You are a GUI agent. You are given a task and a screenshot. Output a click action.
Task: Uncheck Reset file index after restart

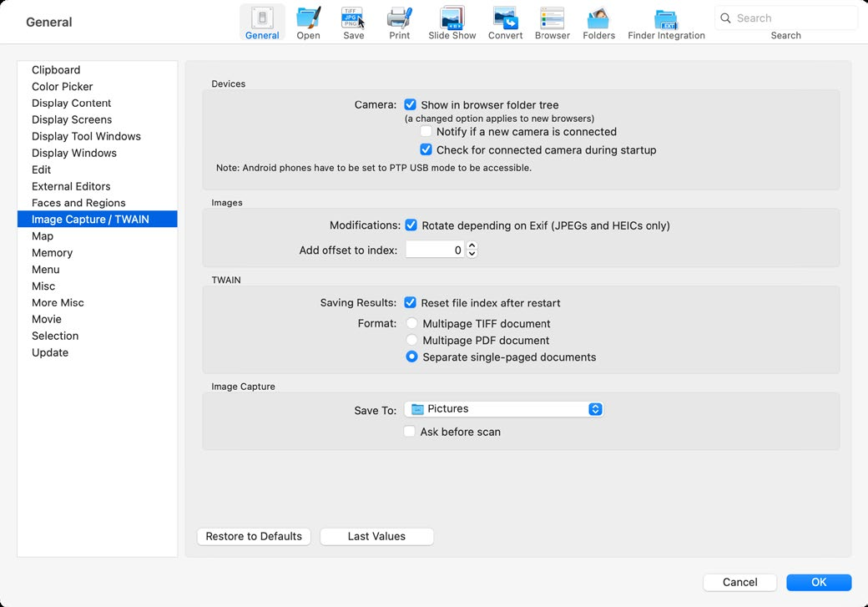[410, 302]
